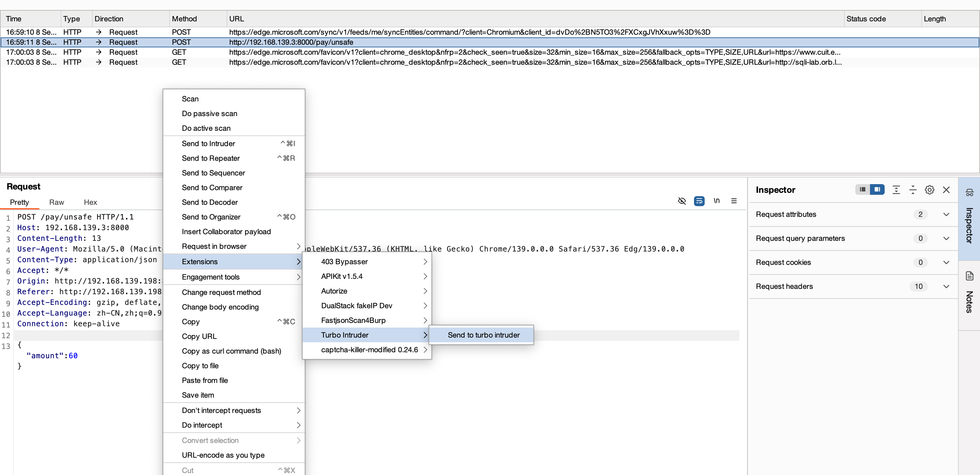Click the Notes vertical side tab label
Screen dimensions: 980x475
969,302
